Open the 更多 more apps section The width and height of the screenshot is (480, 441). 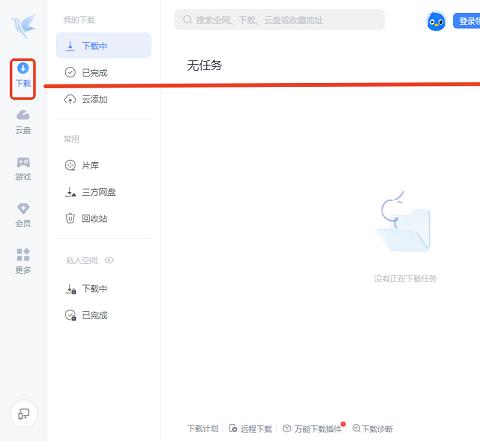(23, 261)
